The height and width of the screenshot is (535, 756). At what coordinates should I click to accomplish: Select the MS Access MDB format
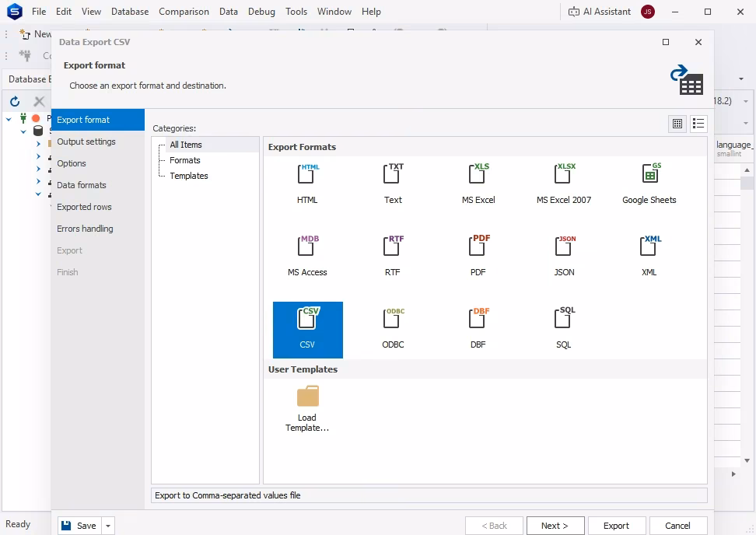point(307,257)
